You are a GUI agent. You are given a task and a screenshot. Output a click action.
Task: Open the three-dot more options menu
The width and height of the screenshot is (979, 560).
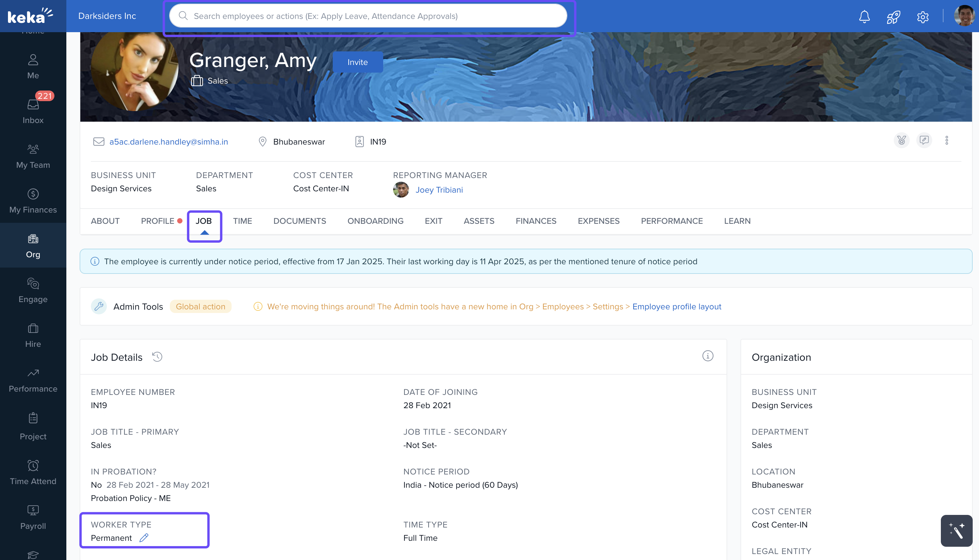947,140
